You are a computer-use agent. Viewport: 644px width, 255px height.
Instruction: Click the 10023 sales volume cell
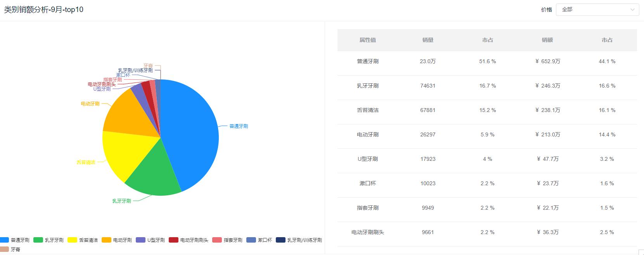pyautogui.click(x=428, y=183)
